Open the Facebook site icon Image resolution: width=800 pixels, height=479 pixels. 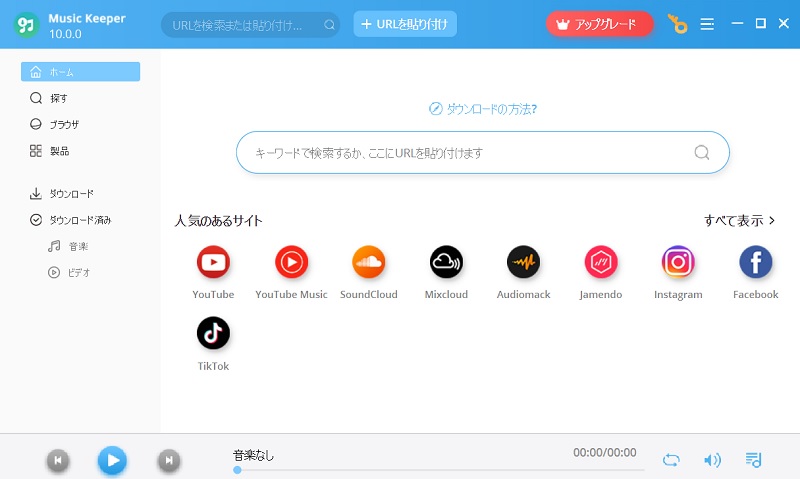(756, 262)
